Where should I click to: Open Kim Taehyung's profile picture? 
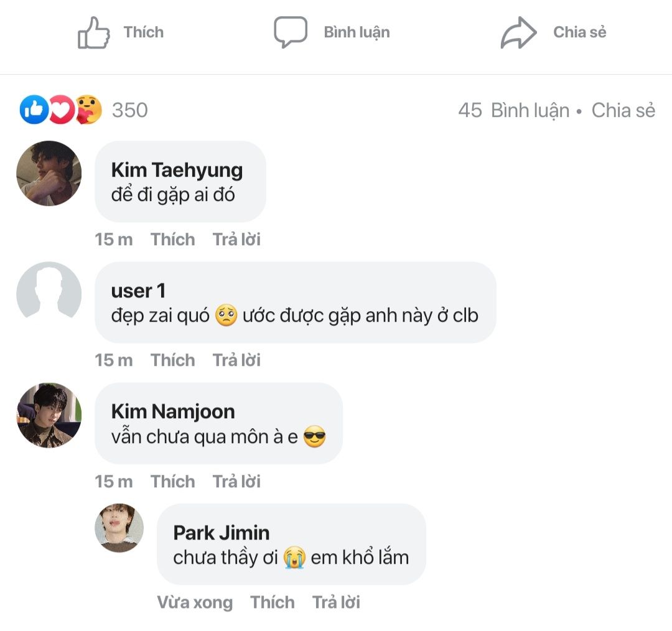(49, 173)
